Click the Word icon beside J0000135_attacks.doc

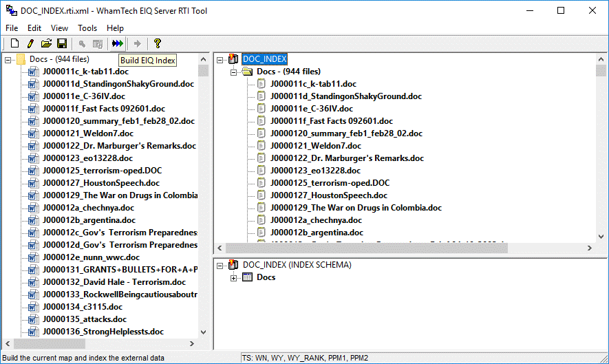34,319
